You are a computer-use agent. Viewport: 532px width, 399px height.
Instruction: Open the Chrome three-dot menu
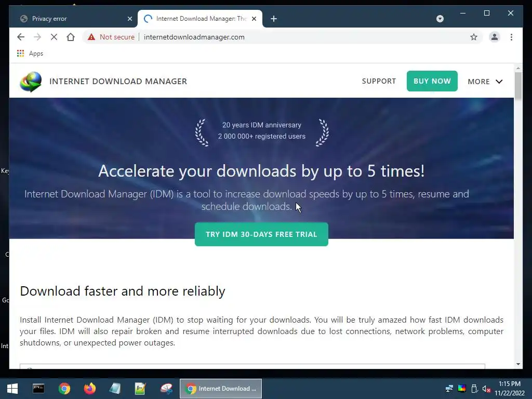(x=511, y=37)
